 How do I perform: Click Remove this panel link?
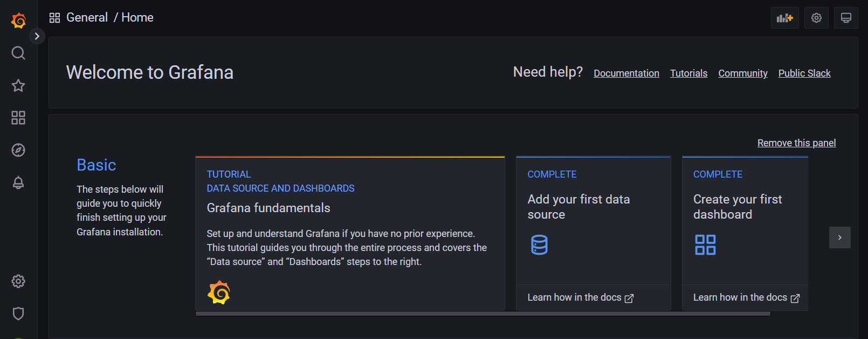click(x=796, y=143)
